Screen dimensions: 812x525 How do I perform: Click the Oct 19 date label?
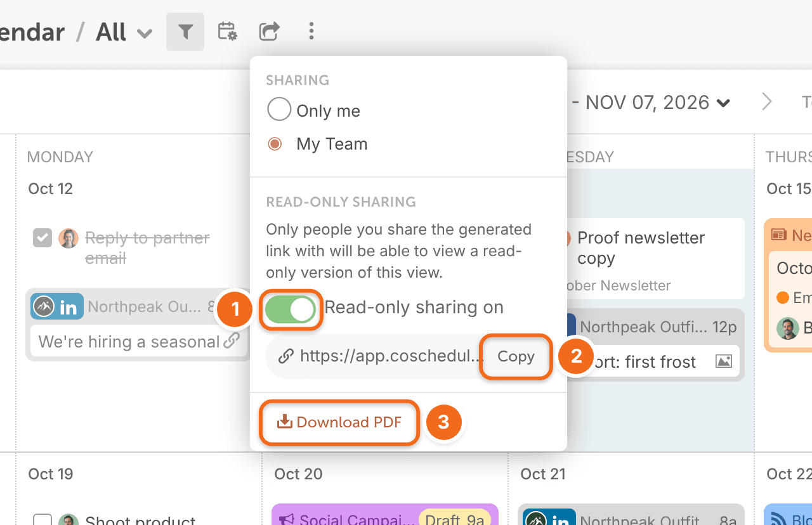tap(51, 474)
